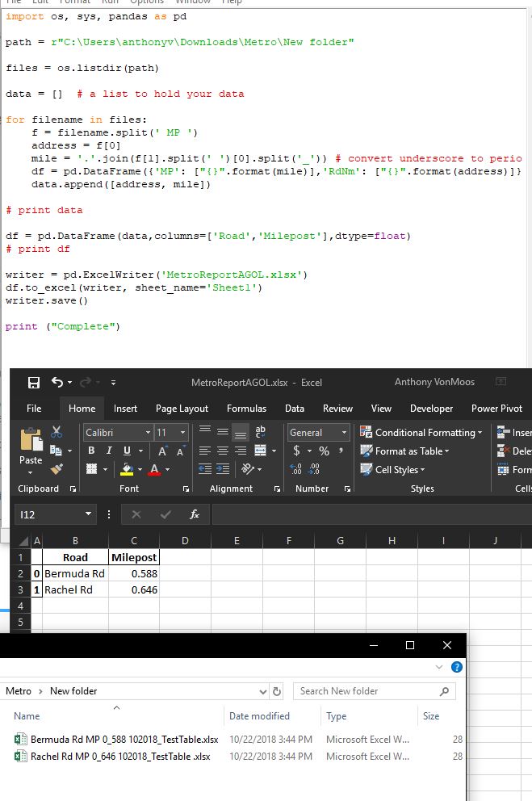Open the General number format dropdown

[x=344, y=433]
